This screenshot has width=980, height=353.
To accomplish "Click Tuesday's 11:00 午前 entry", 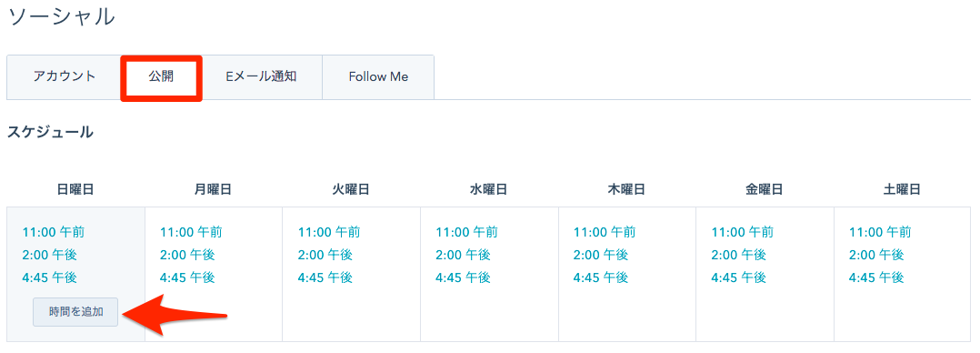I will point(329,232).
